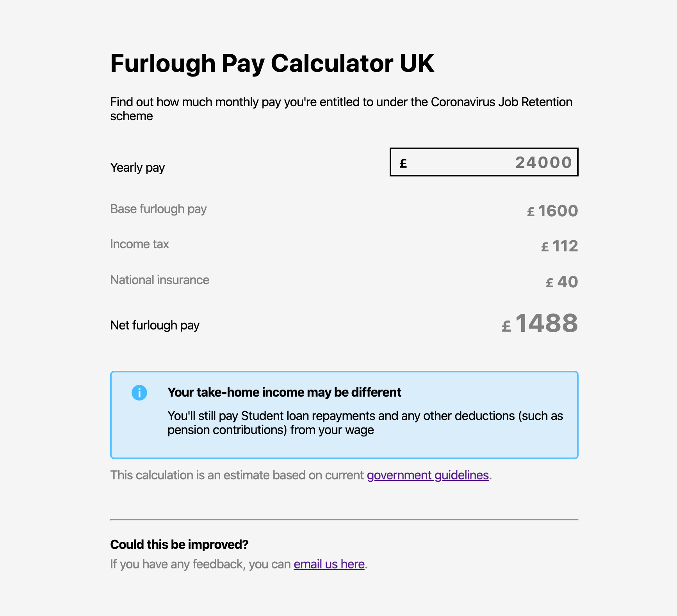
Task: Click the £112 income tax value
Action: (x=559, y=246)
